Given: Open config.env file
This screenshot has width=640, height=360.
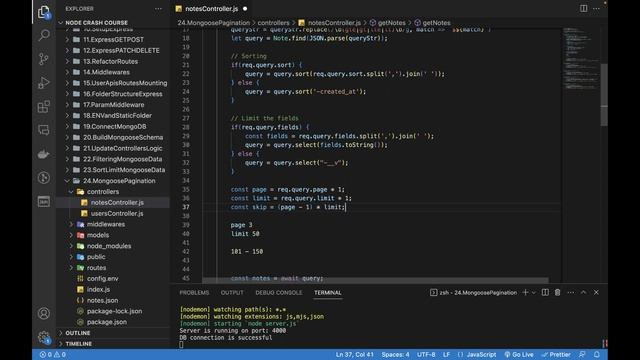Looking at the screenshot, I should pos(113,279).
